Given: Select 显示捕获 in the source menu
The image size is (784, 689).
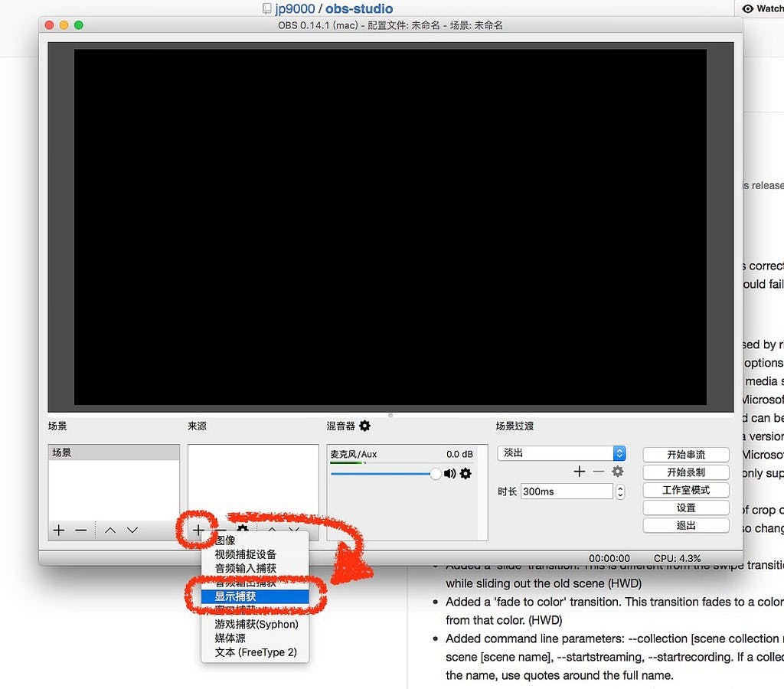Looking at the screenshot, I should (x=255, y=596).
